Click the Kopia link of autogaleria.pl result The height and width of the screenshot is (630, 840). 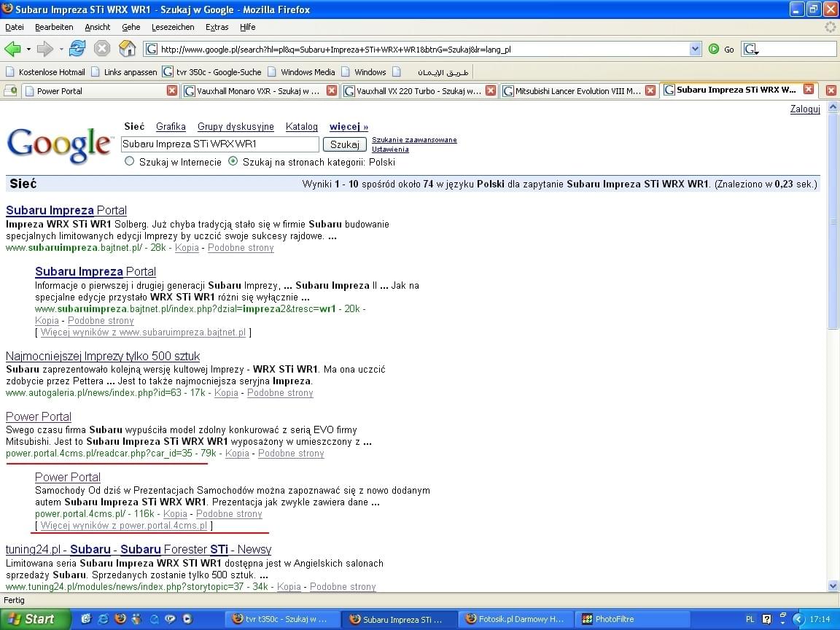[226, 393]
